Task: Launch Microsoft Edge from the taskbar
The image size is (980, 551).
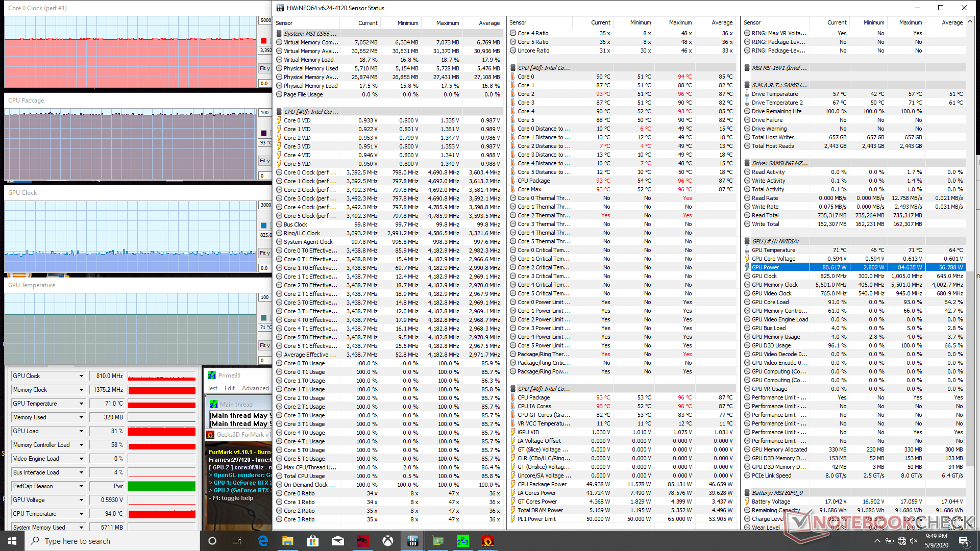Action: pos(263,541)
